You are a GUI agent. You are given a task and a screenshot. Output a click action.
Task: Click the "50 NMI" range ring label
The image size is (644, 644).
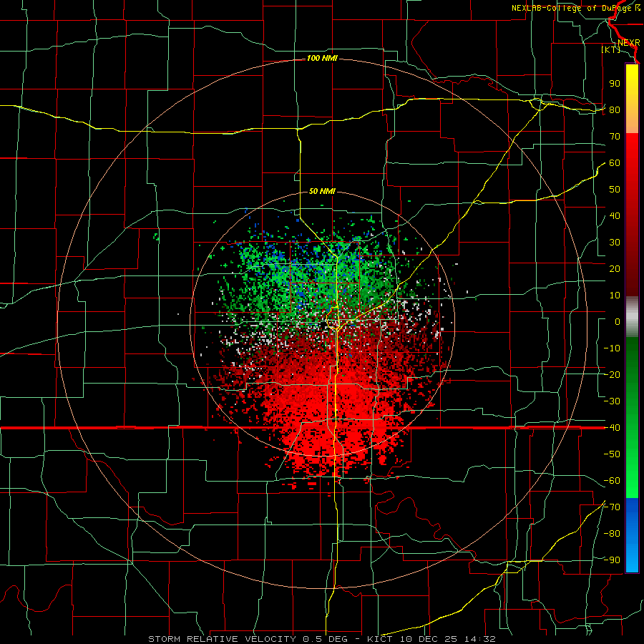(322, 191)
